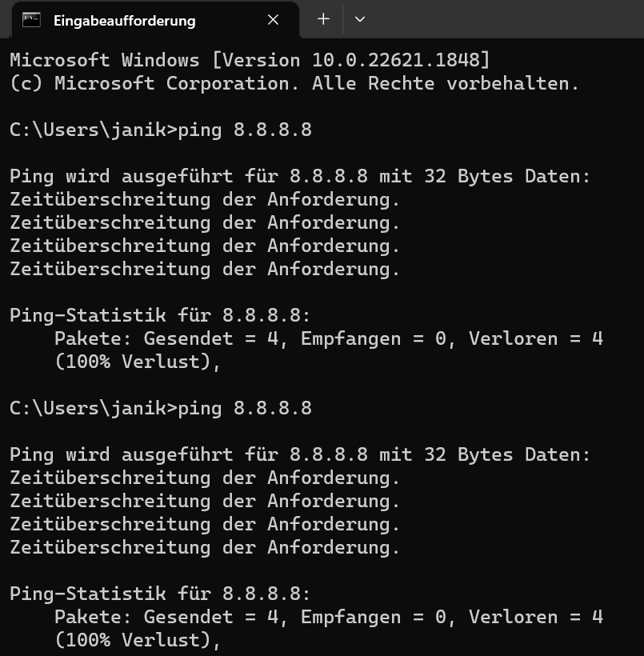644x656 pixels.
Task: Click the second 'Ping wird ausgeführt' line
Action: click(x=300, y=454)
